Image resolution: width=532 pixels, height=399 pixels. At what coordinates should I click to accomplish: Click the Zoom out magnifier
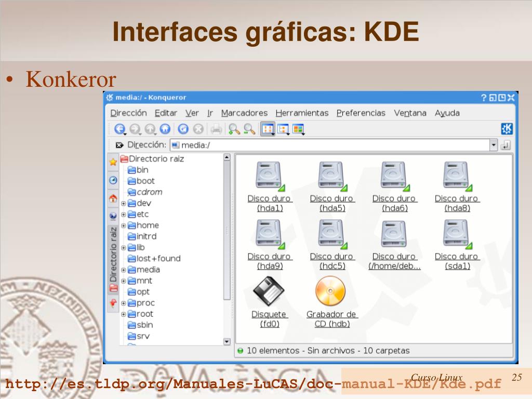(x=249, y=129)
